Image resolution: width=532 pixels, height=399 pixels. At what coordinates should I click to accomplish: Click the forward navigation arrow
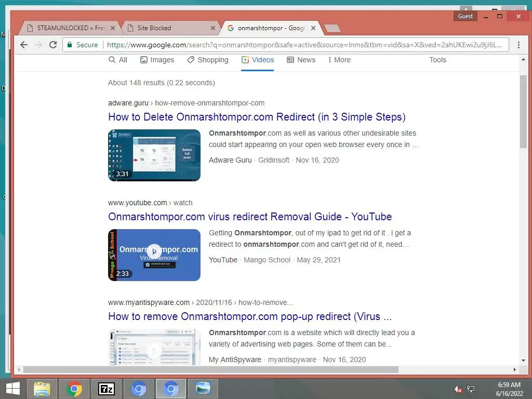[x=38, y=45]
